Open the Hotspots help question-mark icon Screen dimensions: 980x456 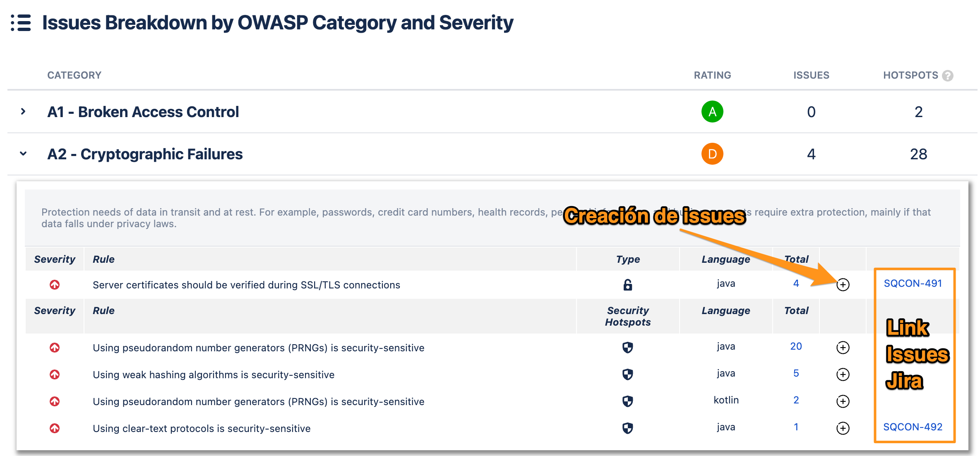[x=948, y=76]
